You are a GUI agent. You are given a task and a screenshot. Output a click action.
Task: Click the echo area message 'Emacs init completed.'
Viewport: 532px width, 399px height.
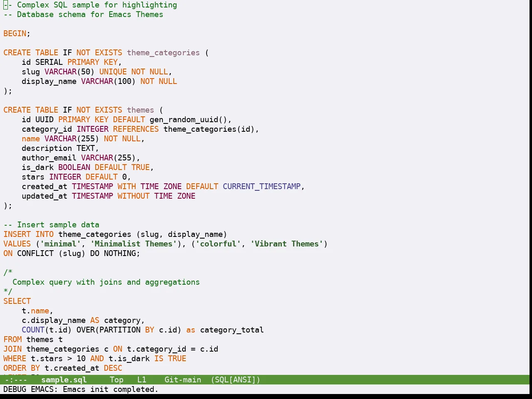pos(111,389)
